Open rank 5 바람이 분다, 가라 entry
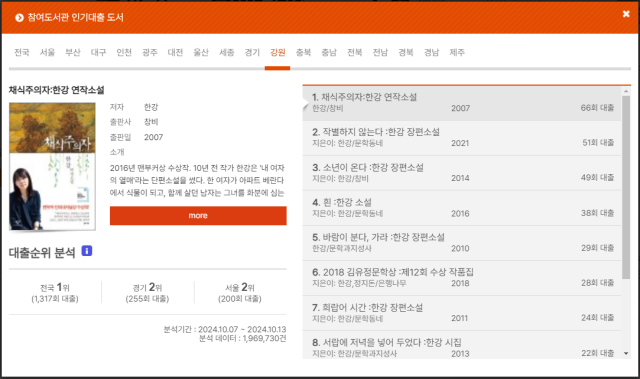 coord(462,243)
